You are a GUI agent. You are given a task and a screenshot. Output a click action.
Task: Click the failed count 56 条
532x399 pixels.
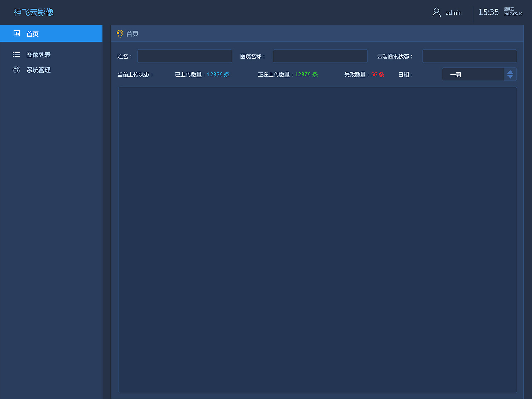pos(377,75)
